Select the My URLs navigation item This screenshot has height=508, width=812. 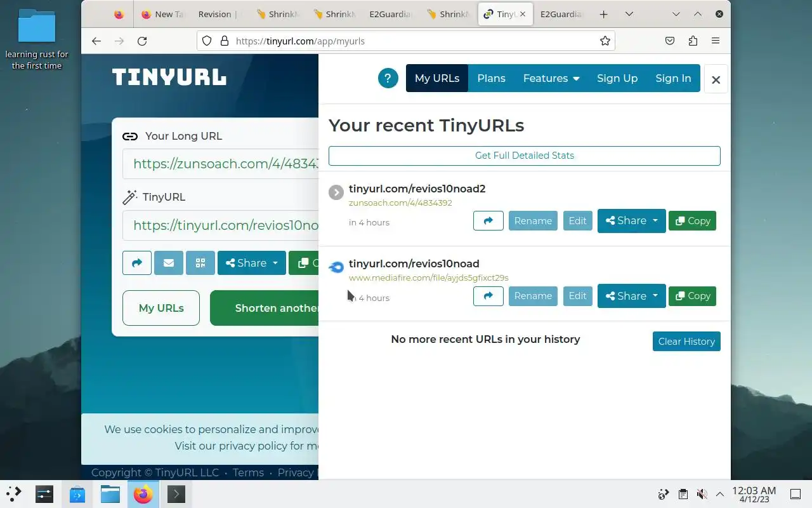[x=437, y=78]
